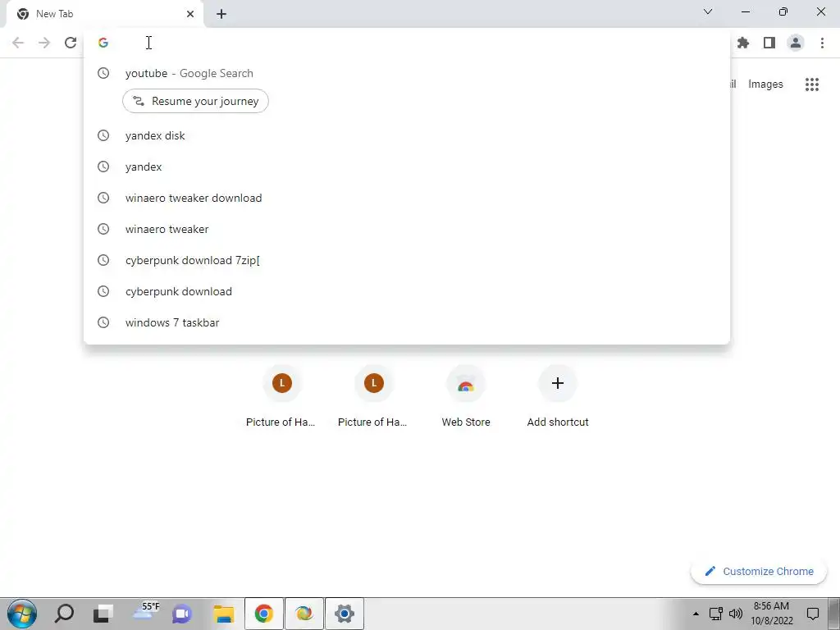Click the forward navigation arrow
Screen dimensions: 840x630
pyautogui.click(x=44, y=43)
